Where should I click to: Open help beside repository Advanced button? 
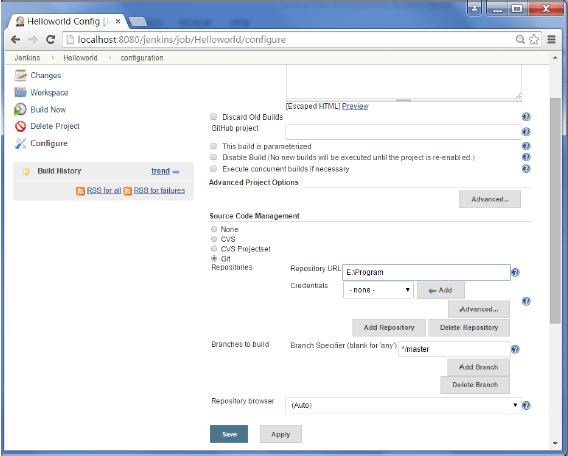click(x=526, y=301)
